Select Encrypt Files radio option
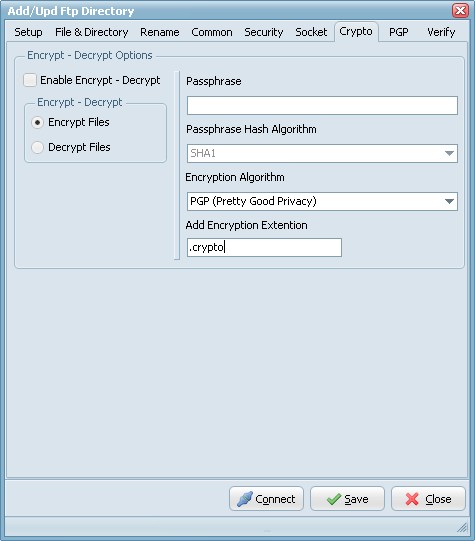Screen dimensions: 475x541 pos(37,122)
